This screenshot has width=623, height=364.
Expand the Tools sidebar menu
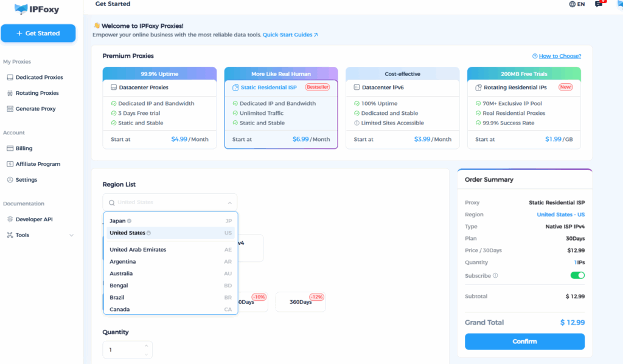(x=71, y=235)
